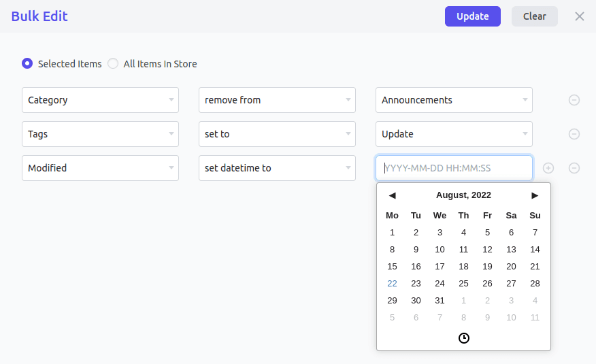This screenshot has height=364, width=596.
Task: Open the time picker clock icon
Action: click(464, 337)
